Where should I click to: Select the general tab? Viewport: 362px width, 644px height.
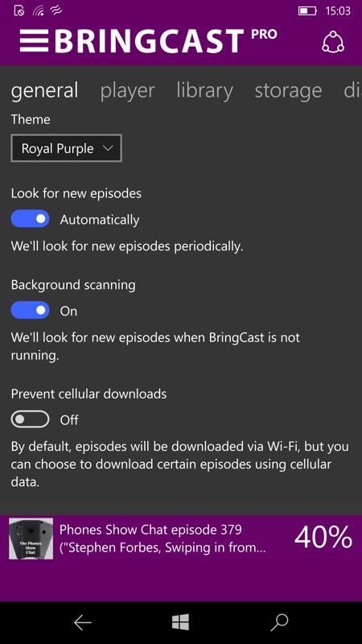click(44, 90)
